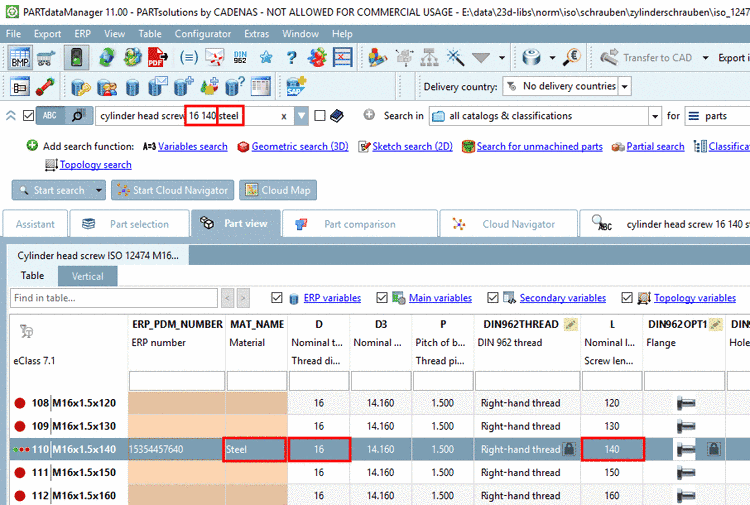
Task: Click the magic wand toolbar icon
Action: point(455,57)
